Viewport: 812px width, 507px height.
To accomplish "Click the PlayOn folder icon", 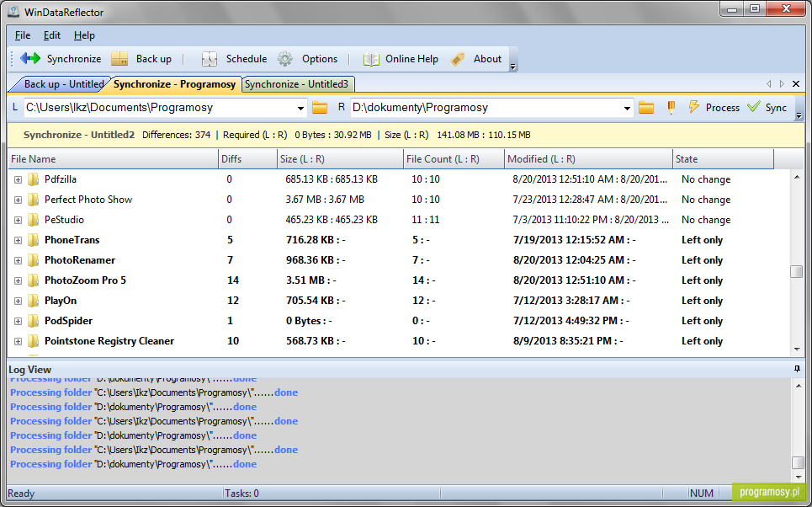I will click(33, 301).
